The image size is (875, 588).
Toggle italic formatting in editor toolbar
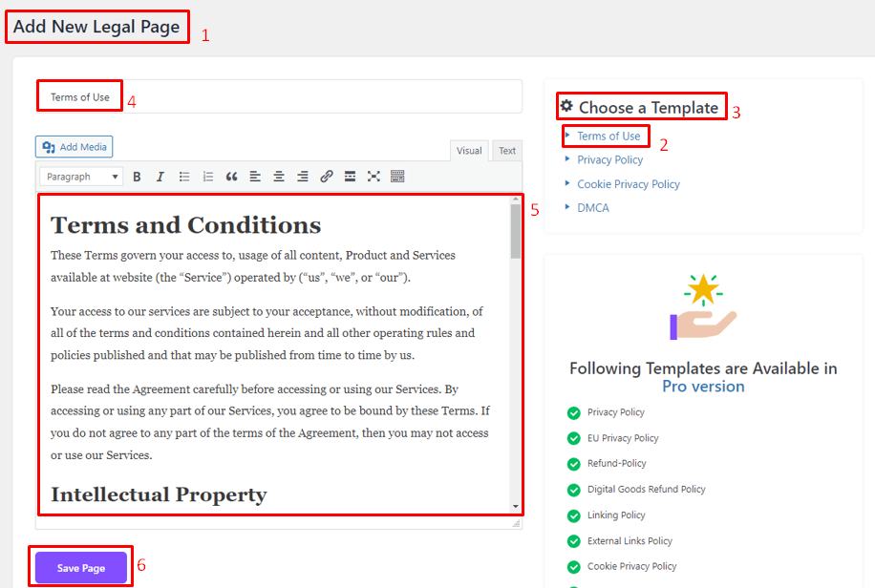[x=160, y=177]
